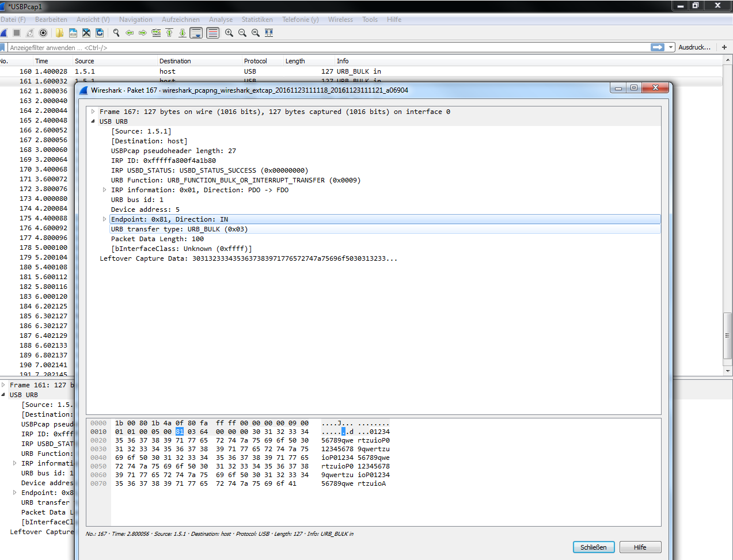Image resolution: width=733 pixels, height=560 pixels.
Task: Stop the running capture
Action: tap(17, 33)
